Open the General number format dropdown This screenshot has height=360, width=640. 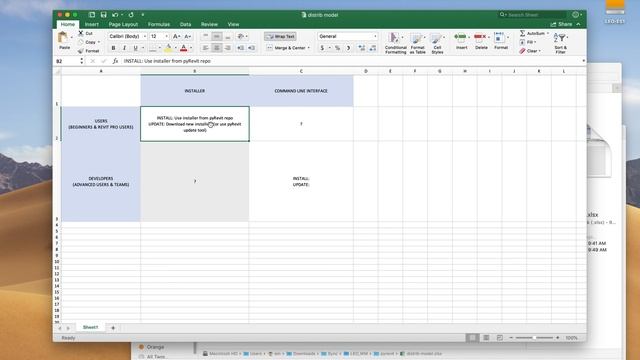pyautogui.click(x=375, y=36)
